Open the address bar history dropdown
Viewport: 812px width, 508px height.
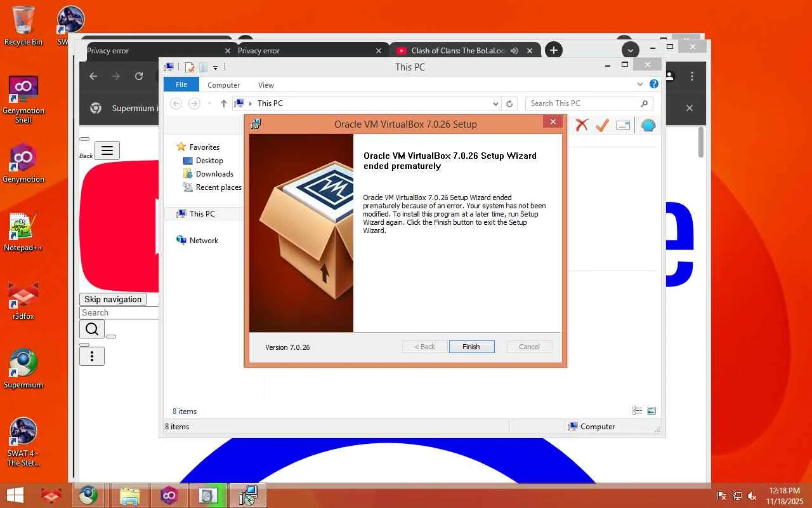[495, 104]
